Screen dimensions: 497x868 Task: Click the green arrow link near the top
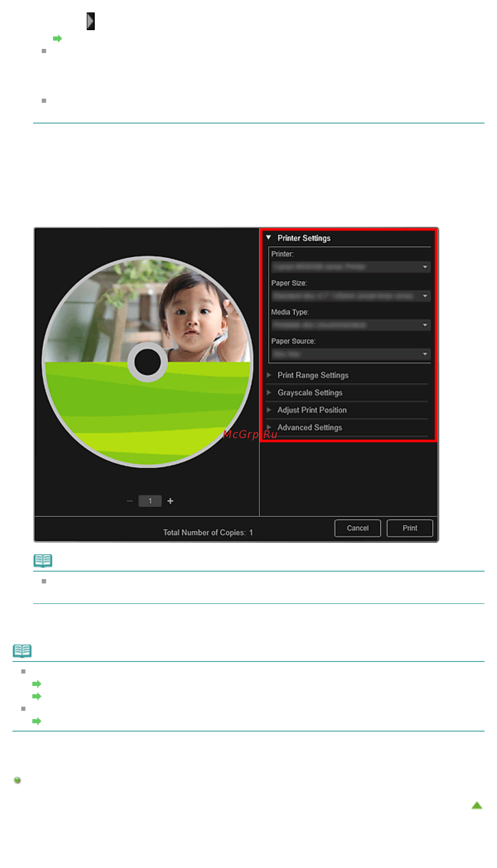coord(57,38)
